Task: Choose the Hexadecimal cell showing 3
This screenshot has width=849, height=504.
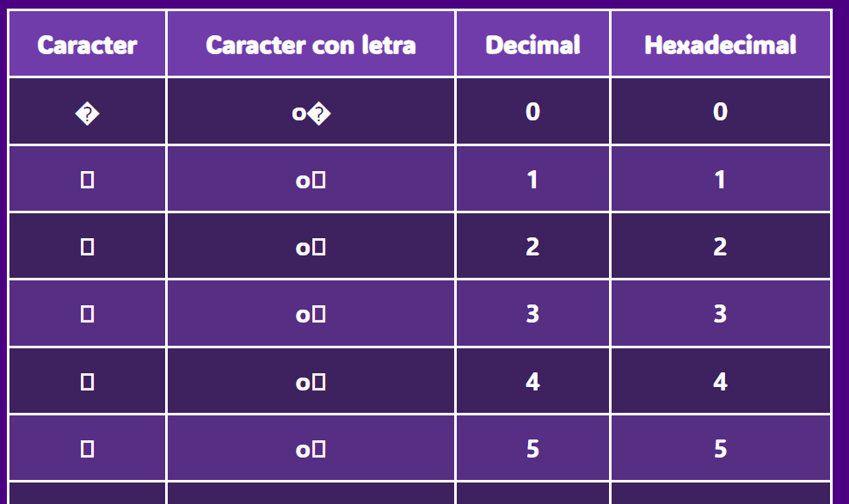Action: click(x=720, y=314)
